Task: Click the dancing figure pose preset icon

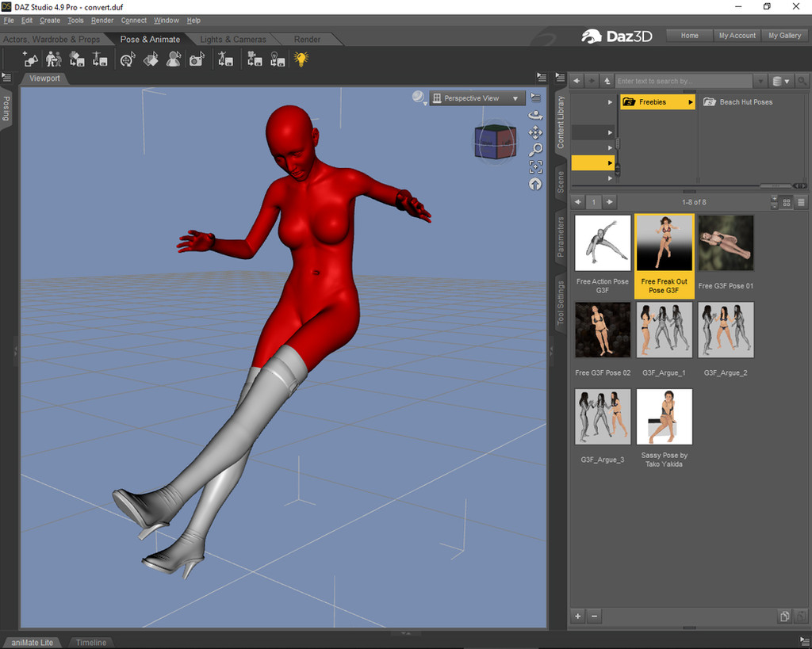Action: coord(225,59)
